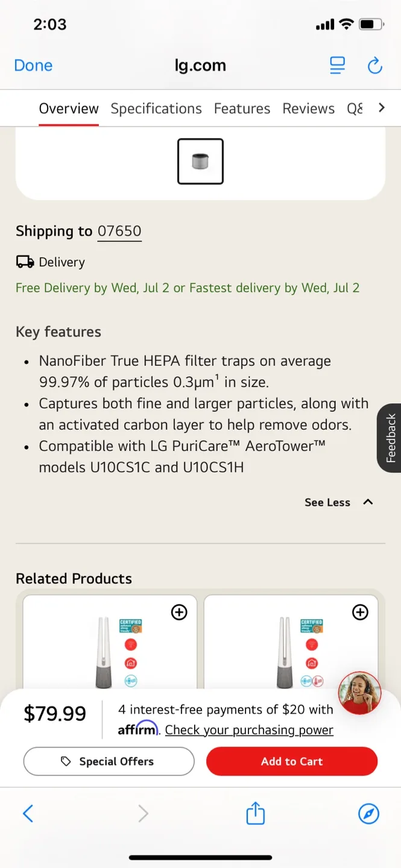Collapse key features with See Less
Viewport: 401px width, 868px height.
pyautogui.click(x=327, y=502)
